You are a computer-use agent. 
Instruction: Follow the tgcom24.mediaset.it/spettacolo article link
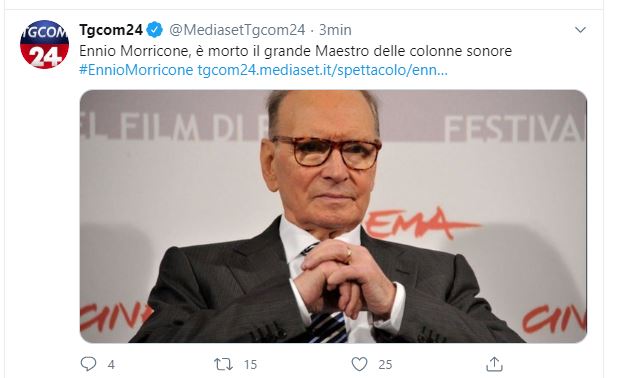pyautogui.click(x=323, y=70)
